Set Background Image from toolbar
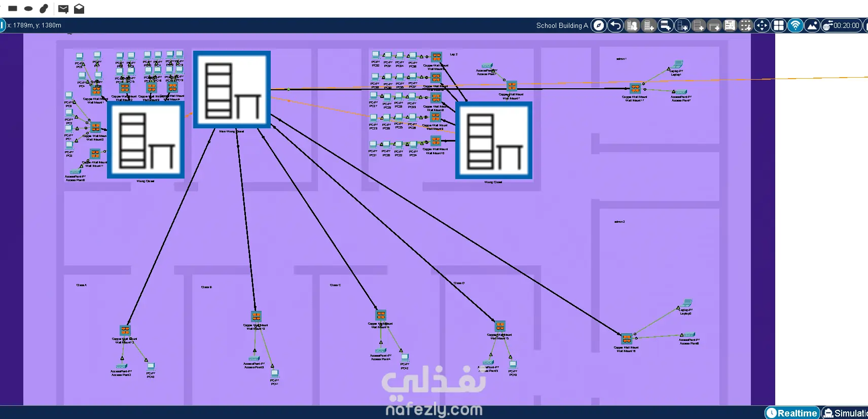The height and width of the screenshot is (419, 868). pyautogui.click(x=812, y=25)
